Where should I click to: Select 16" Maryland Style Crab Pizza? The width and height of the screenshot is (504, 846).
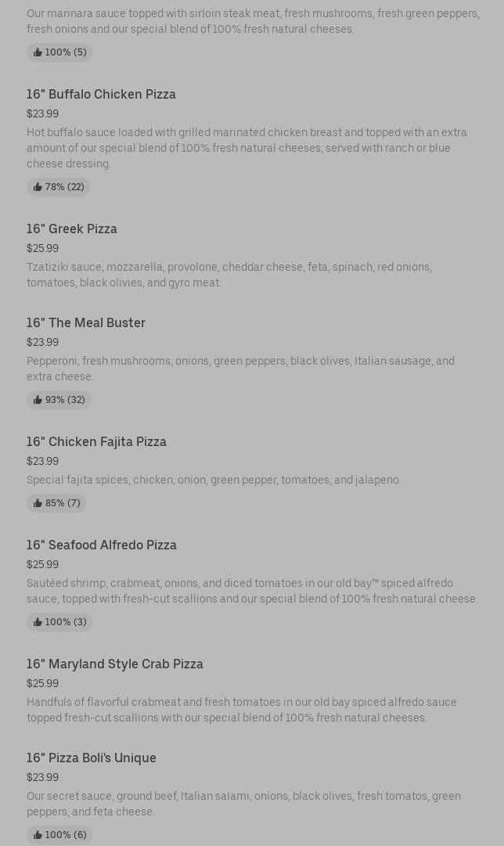tap(115, 664)
